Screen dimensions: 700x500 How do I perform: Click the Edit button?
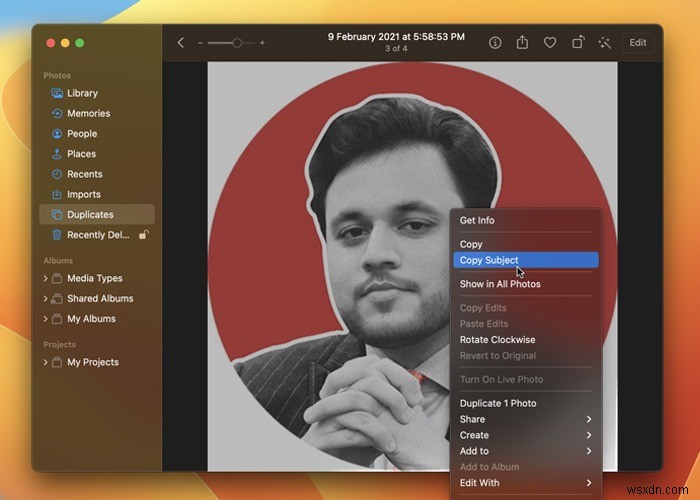tap(638, 43)
